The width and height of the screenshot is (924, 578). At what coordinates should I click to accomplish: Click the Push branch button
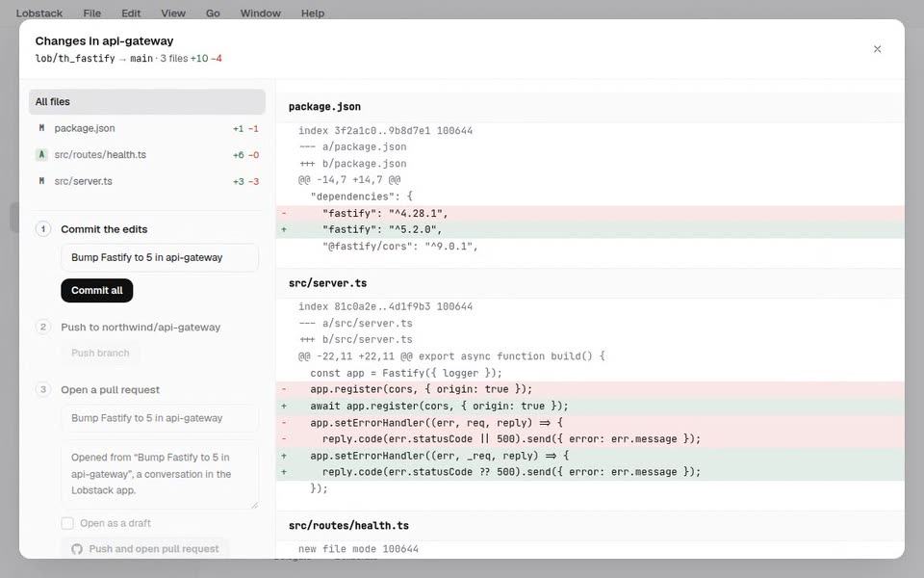tap(100, 353)
